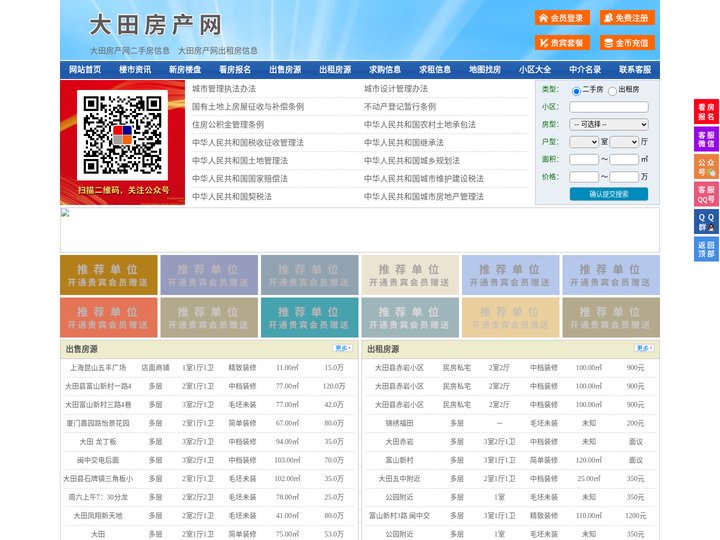Screen dimensions: 720x540
Task: Expand the 厅 hall count dropdown
Action: click(624, 142)
